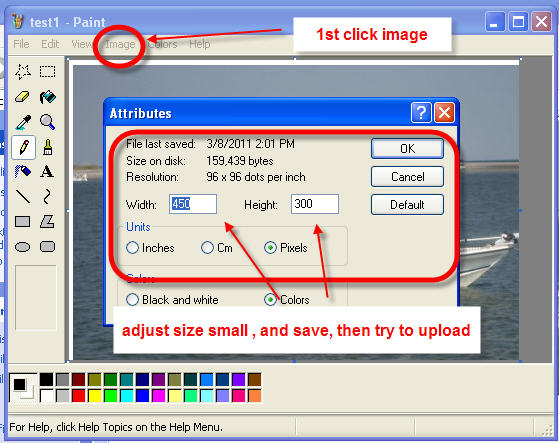Pick the pure blue color swatch
Screen dimensions: 559x443
coord(143,396)
